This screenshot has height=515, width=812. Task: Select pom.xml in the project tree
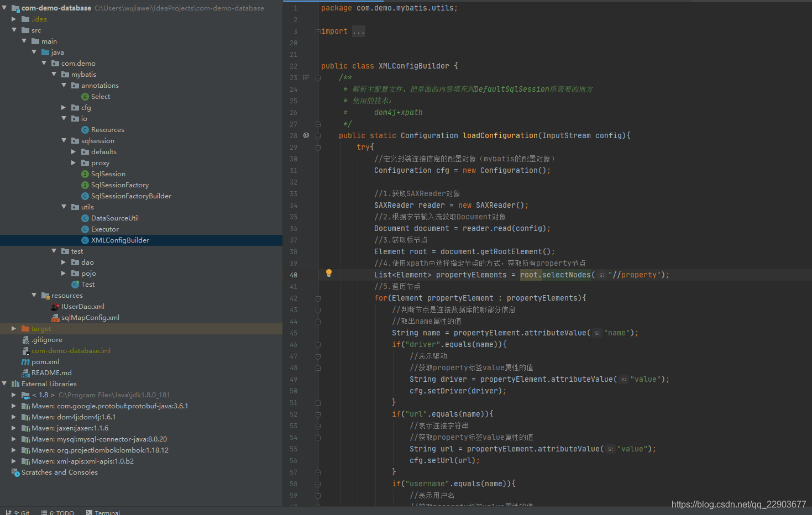(x=45, y=362)
